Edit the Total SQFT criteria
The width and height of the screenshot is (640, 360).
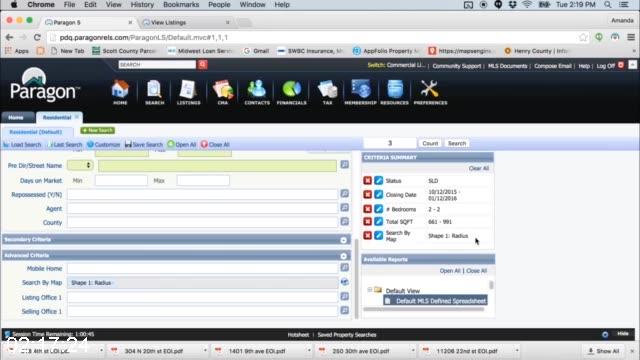378,222
